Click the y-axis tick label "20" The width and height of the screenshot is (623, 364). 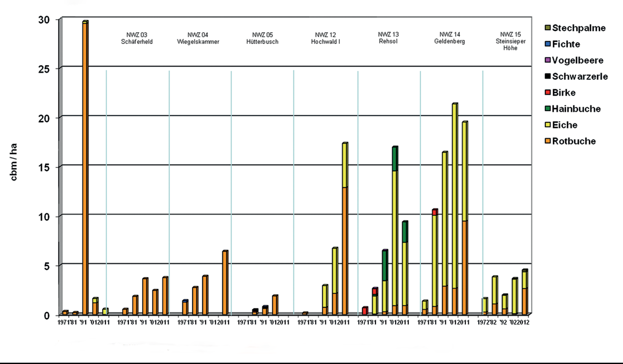point(43,118)
